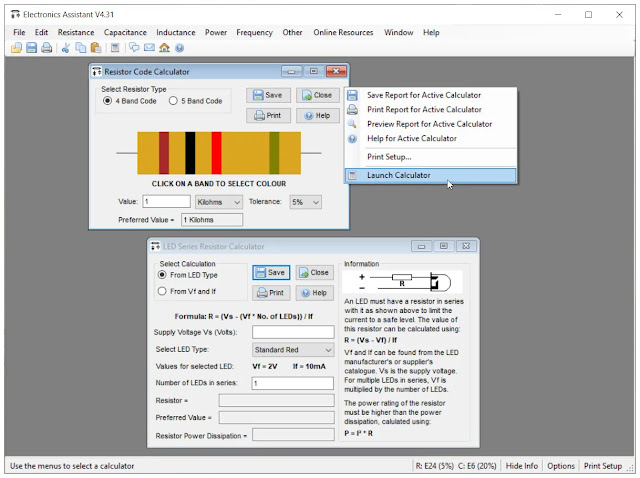The width and height of the screenshot is (640, 478).
Task: Click the brown first resistor band
Action: tap(164, 153)
